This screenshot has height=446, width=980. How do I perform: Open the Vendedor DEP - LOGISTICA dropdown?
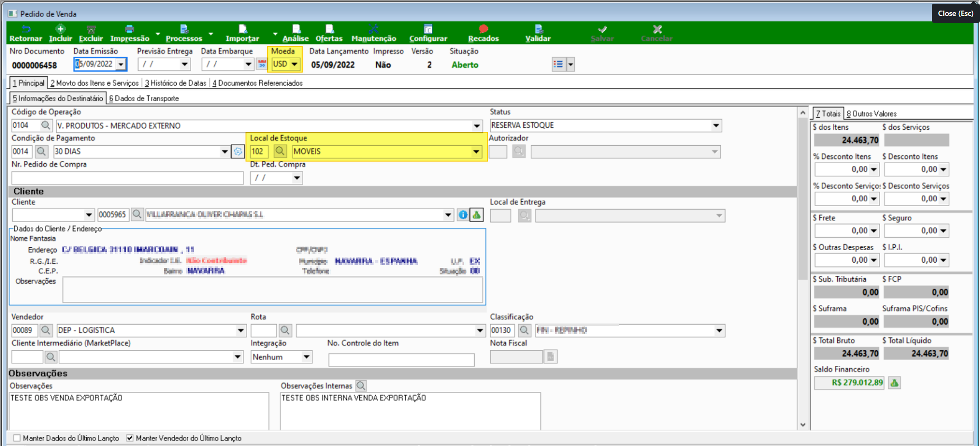pos(241,331)
